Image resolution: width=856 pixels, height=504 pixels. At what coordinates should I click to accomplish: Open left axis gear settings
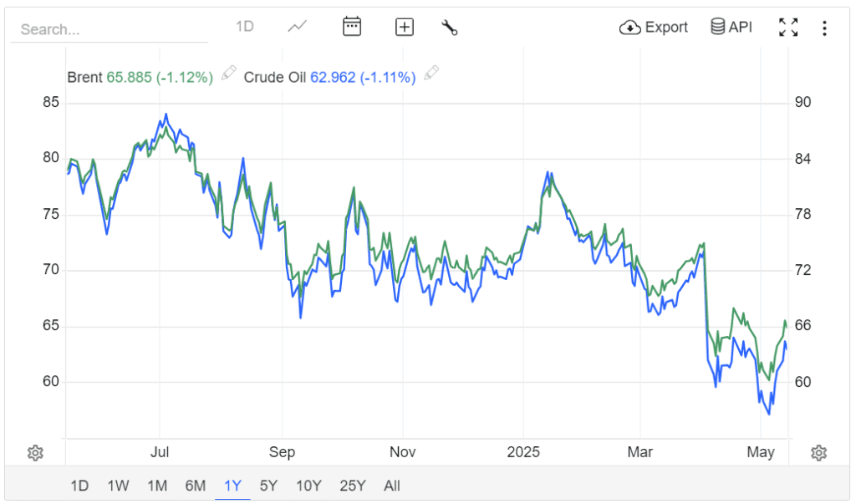(x=35, y=453)
